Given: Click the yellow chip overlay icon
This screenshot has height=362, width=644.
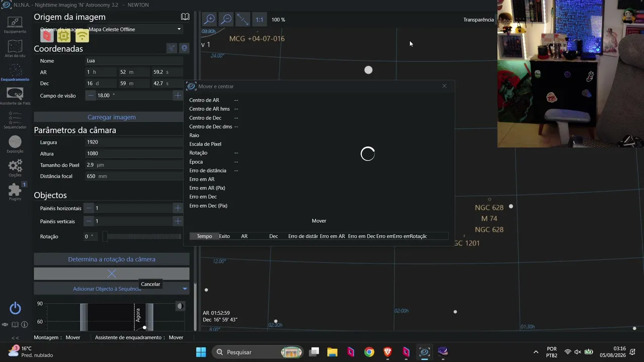Looking at the screenshot, I should (64, 36).
